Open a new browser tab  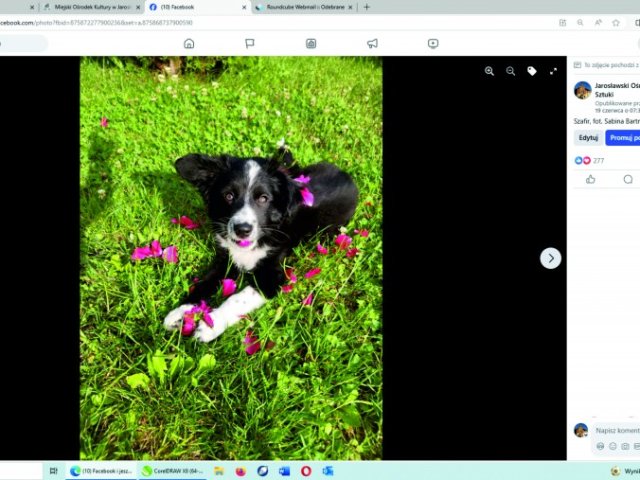pyautogui.click(x=367, y=7)
